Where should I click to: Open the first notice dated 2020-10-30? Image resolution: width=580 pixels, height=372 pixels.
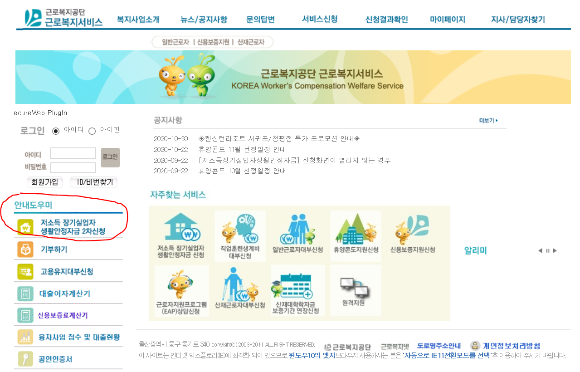(x=279, y=139)
